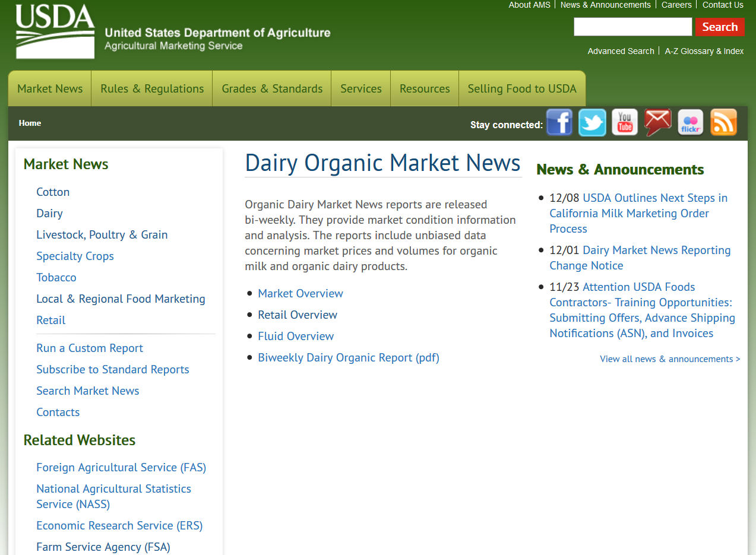Open the Fluid Overview report link

click(296, 336)
